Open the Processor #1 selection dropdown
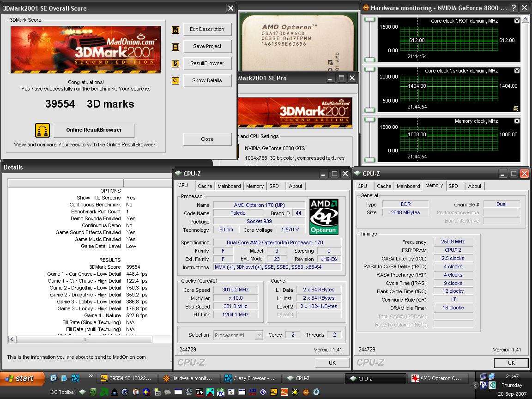This screenshot has height=399, width=532. (x=259, y=335)
